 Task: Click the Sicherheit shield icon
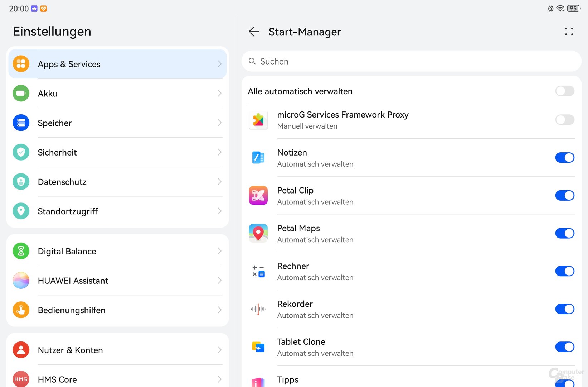(21, 152)
